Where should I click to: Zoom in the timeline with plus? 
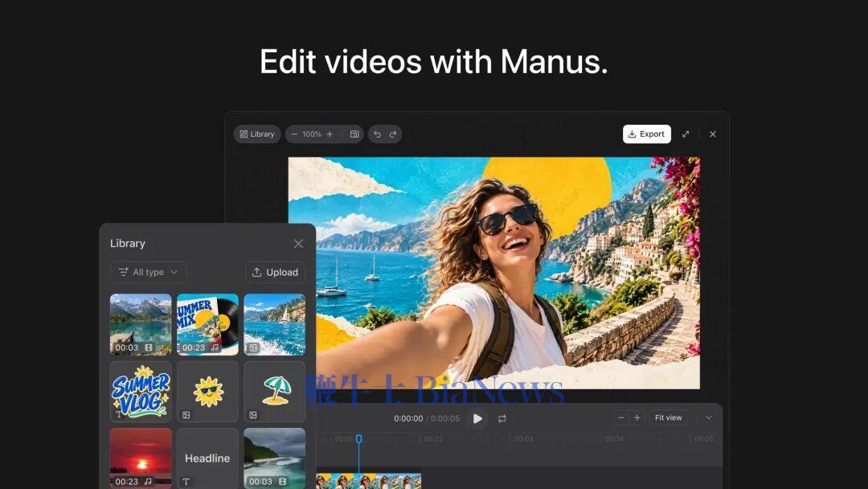coord(637,417)
